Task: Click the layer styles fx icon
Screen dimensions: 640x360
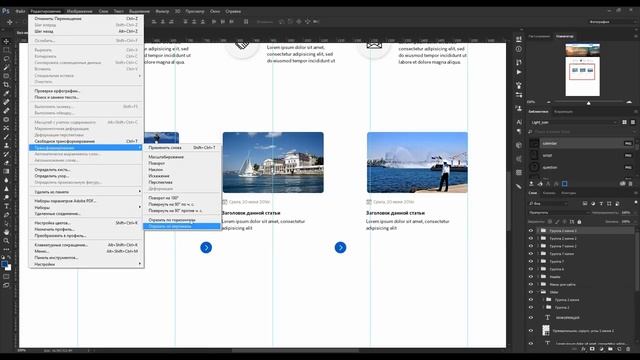Action: (583, 349)
